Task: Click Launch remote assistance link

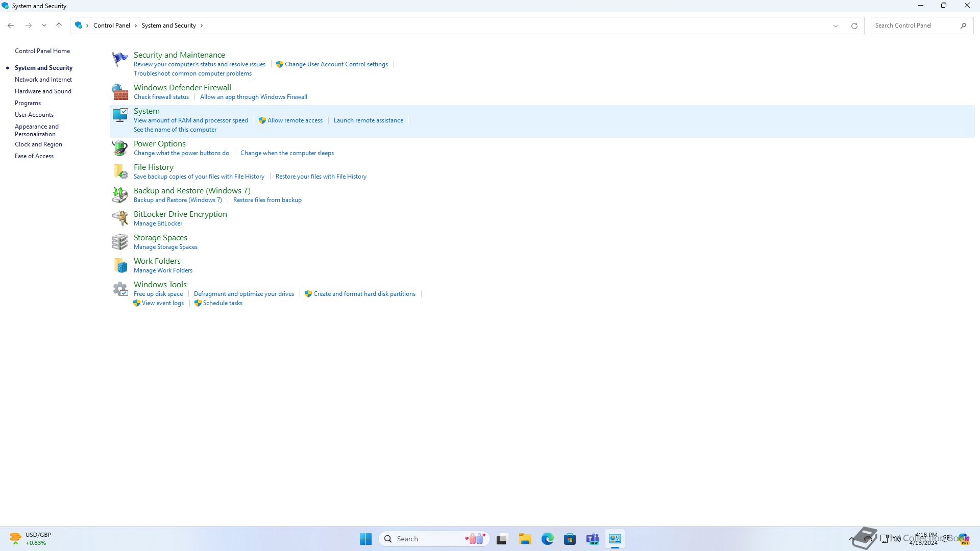Action: pos(369,120)
